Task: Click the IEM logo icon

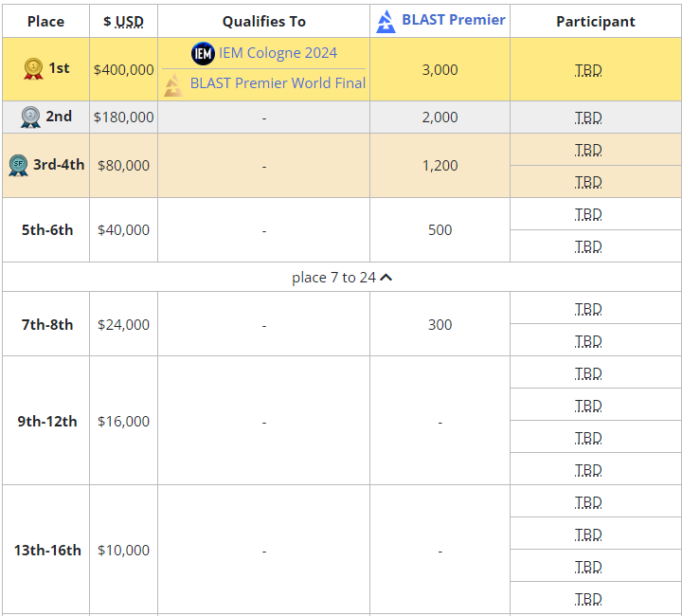Action: pos(203,53)
